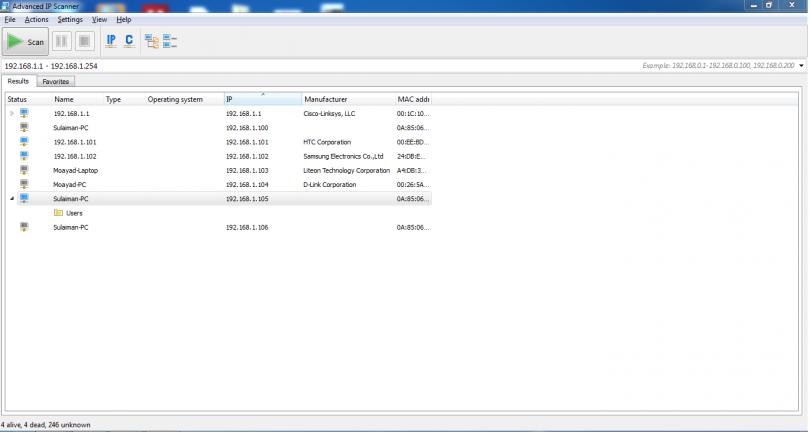Image resolution: width=810 pixels, height=432 pixels.
Task: Click the status bar alive/dead count text
Action: pos(45,425)
